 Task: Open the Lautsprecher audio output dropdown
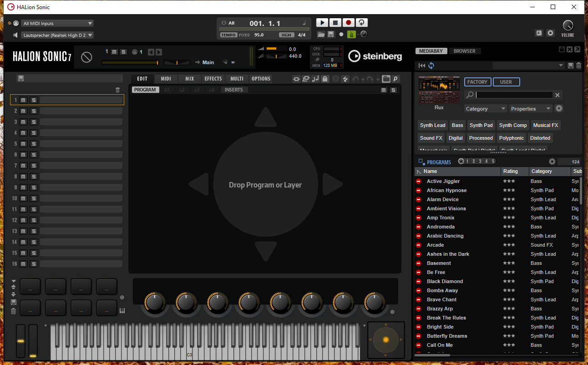[57, 35]
